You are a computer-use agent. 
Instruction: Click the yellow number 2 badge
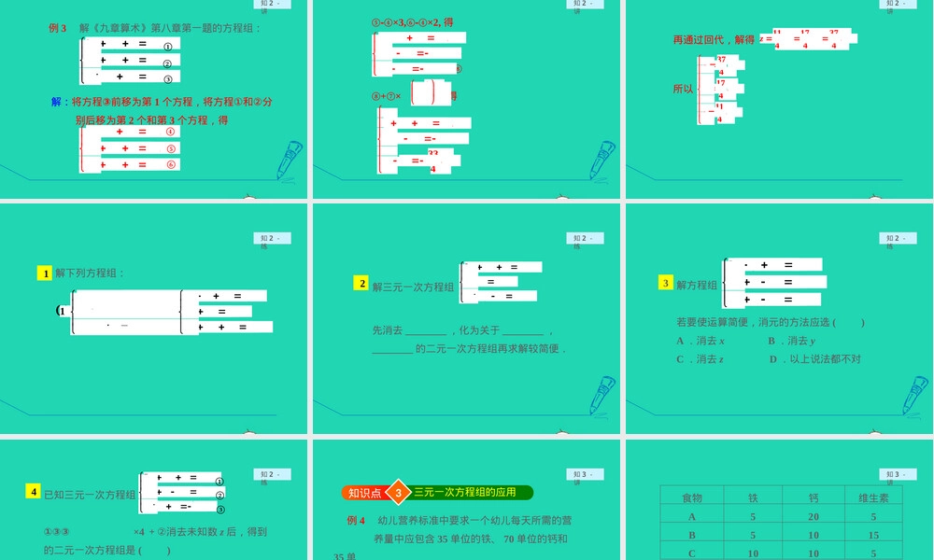click(361, 284)
